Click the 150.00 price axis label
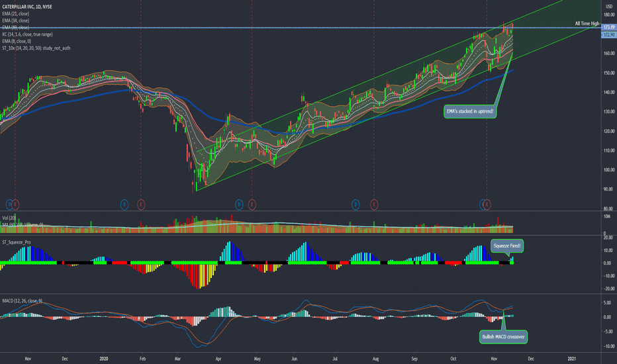Viewport: 617px width, 364px height. tap(609, 73)
